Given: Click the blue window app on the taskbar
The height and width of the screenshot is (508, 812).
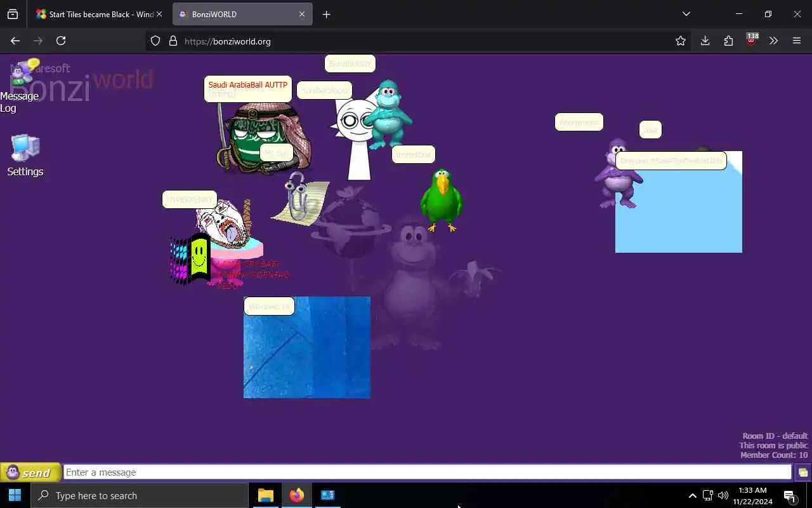Looking at the screenshot, I should pyautogui.click(x=327, y=495).
